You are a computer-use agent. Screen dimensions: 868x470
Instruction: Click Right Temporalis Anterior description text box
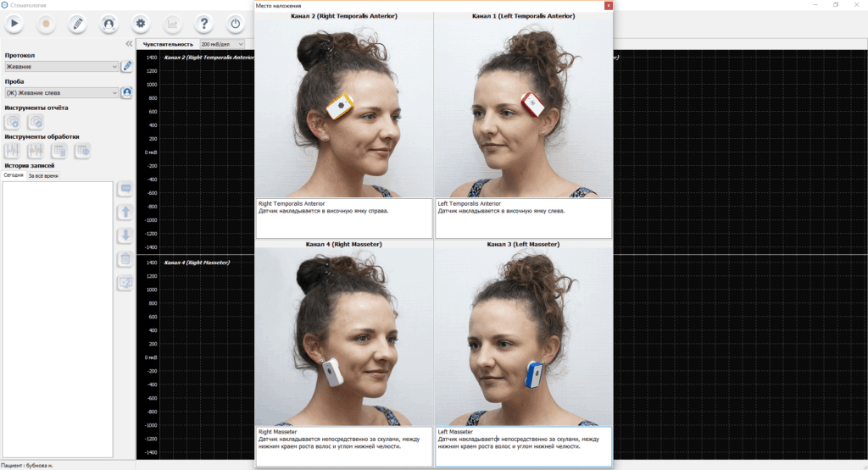click(x=344, y=218)
